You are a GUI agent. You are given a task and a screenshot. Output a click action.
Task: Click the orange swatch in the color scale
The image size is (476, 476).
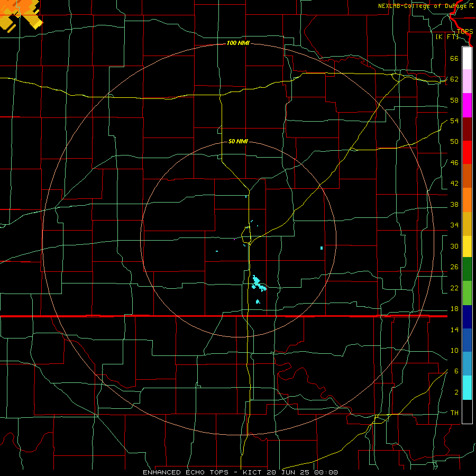pyautogui.click(x=467, y=200)
